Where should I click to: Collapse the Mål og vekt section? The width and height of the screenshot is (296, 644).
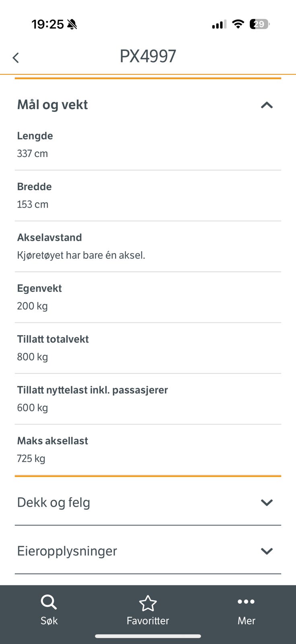tap(267, 105)
